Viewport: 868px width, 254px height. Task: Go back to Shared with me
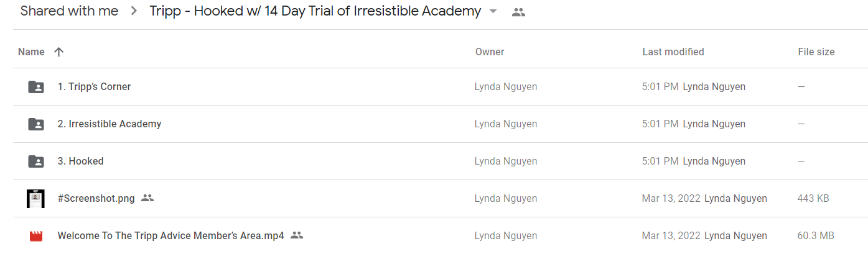pyautogui.click(x=69, y=11)
